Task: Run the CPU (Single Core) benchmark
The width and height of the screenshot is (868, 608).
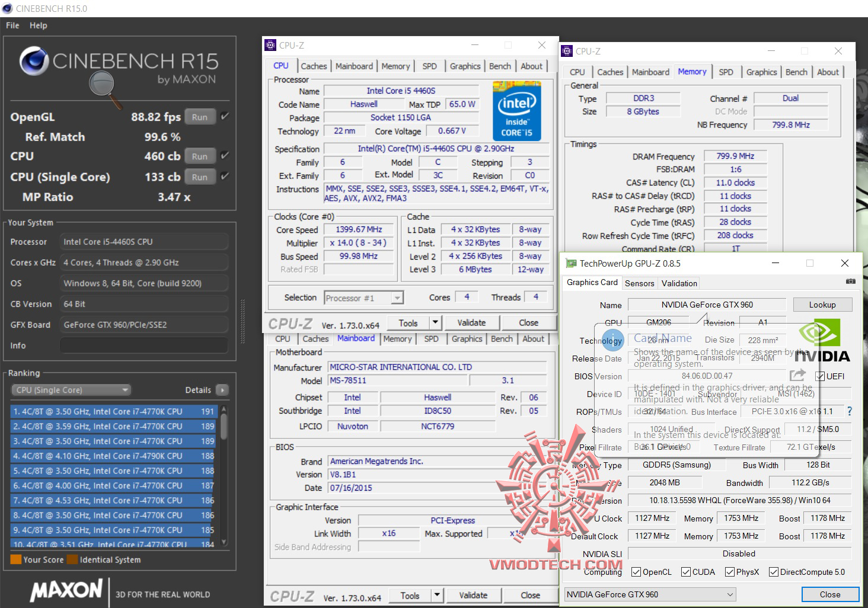Action: [x=200, y=177]
